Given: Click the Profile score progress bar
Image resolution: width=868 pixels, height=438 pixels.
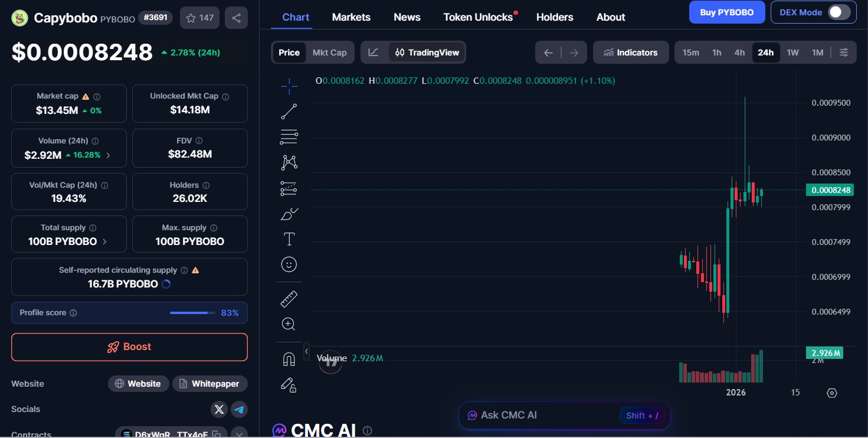Looking at the screenshot, I should pos(192,313).
